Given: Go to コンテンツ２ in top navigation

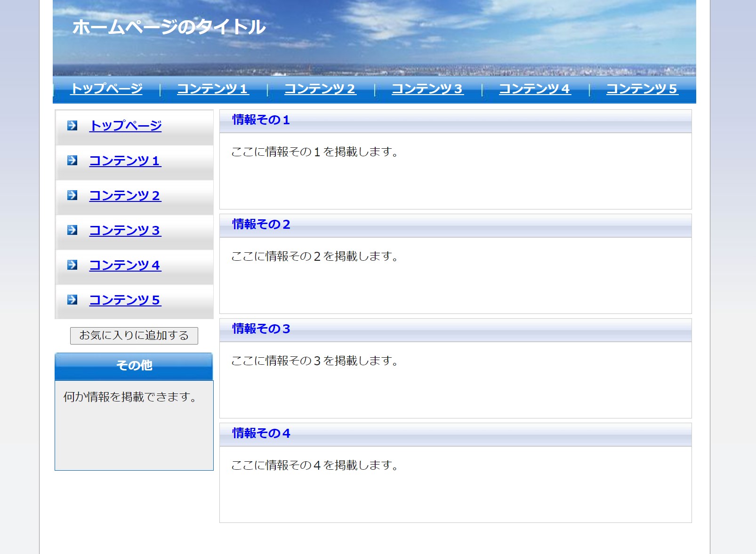Looking at the screenshot, I should click(x=320, y=88).
